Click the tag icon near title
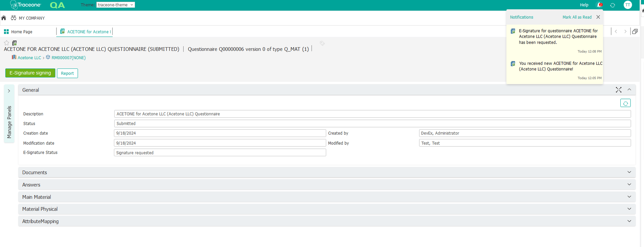 [x=322, y=43]
